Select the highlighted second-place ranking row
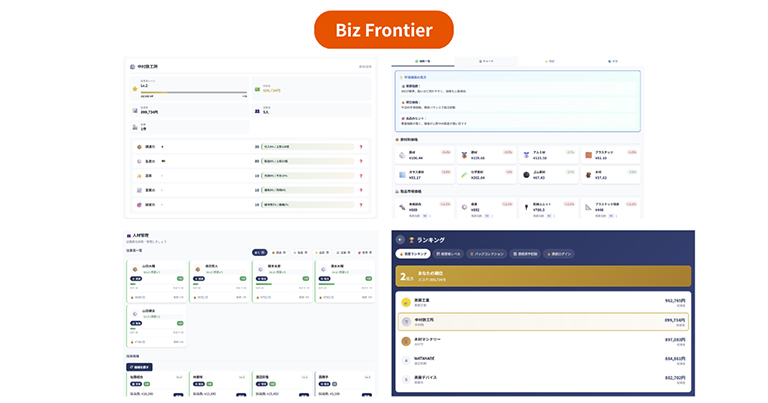Image resolution: width=768 pixels, height=403 pixels. [x=541, y=321]
